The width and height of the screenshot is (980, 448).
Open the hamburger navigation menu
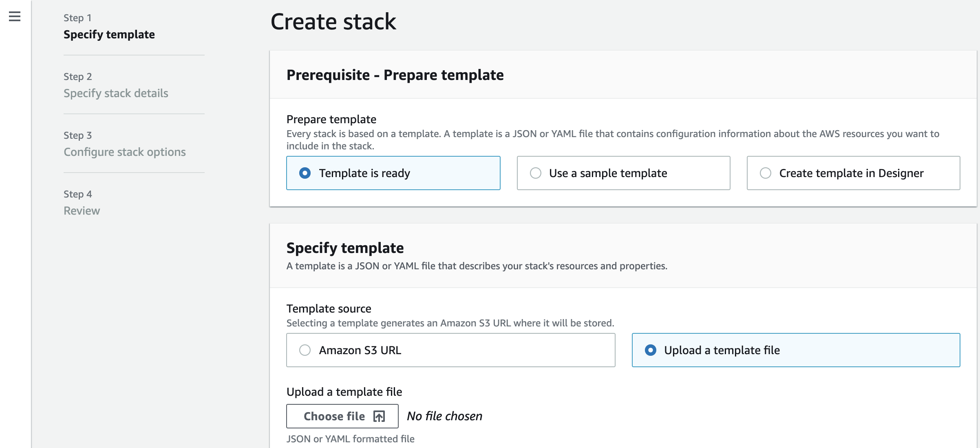point(15,16)
